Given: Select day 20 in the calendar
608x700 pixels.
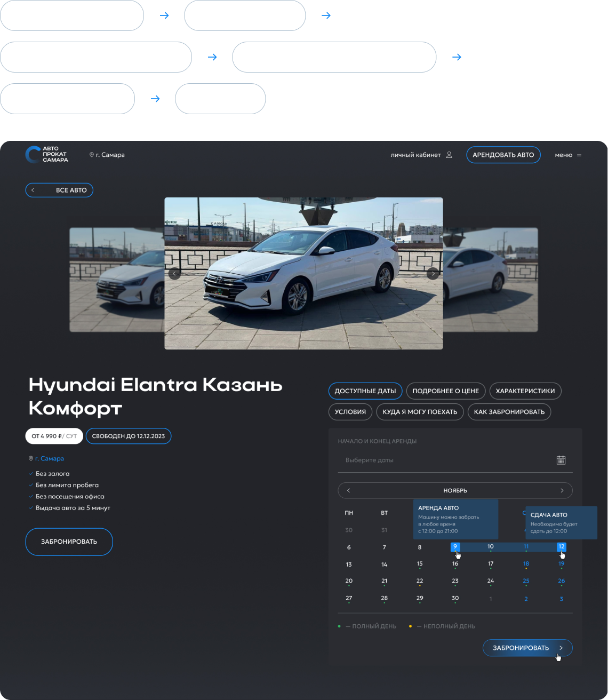Looking at the screenshot, I should pyautogui.click(x=349, y=581).
